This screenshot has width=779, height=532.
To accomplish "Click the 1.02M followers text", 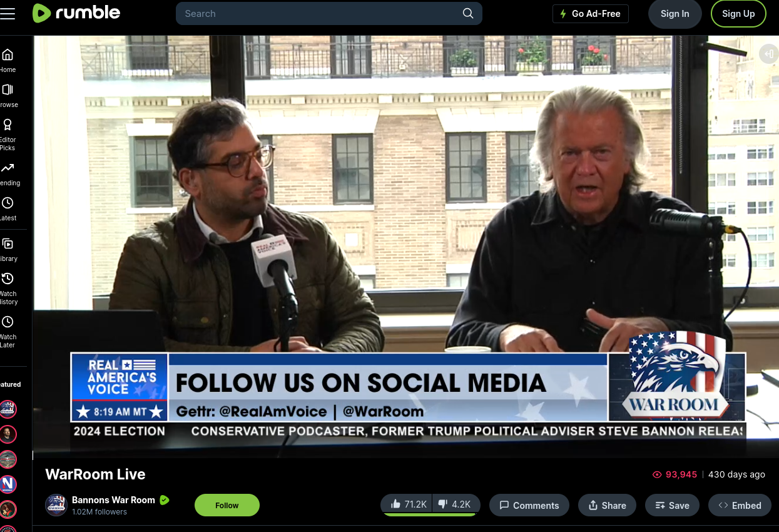I will point(99,512).
